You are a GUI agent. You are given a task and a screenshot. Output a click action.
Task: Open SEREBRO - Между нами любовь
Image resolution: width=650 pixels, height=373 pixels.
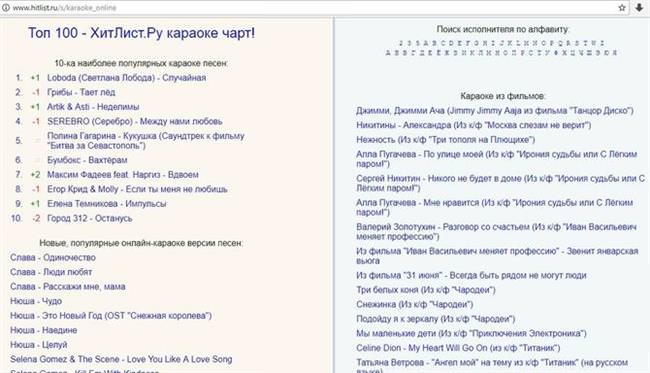[135, 121]
